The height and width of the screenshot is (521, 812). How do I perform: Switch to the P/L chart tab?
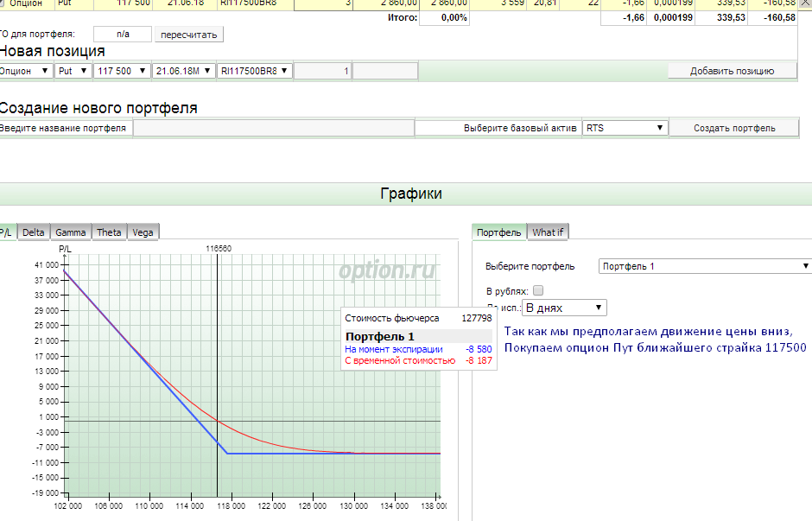[x=6, y=232]
